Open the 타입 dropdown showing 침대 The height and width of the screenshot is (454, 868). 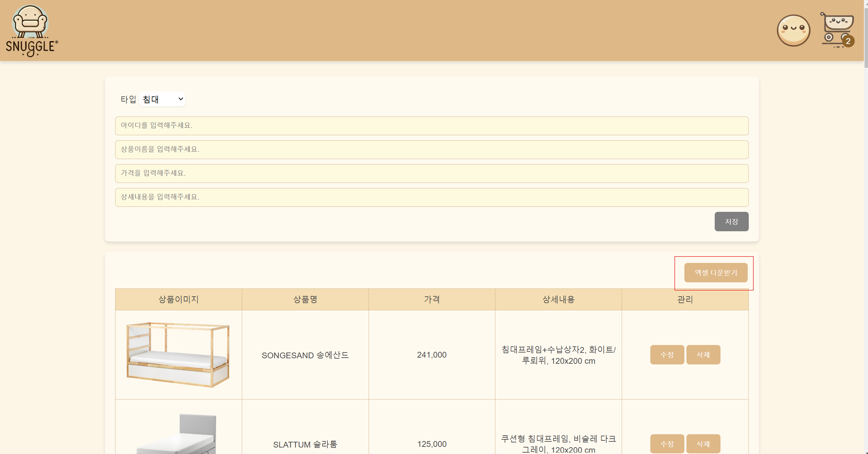pyautogui.click(x=162, y=99)
